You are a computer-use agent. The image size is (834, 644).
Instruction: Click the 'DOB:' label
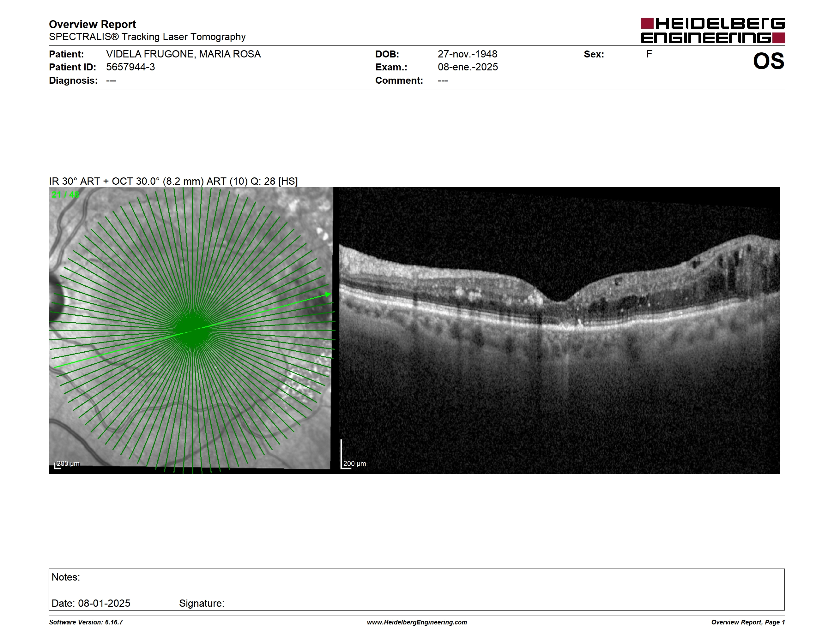click(387, 54)
